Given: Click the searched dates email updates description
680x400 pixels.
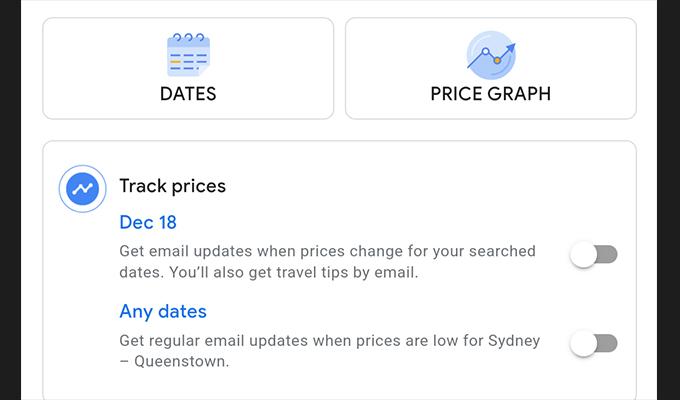Looking at the screenshot, I should click(x=327, y=262).
